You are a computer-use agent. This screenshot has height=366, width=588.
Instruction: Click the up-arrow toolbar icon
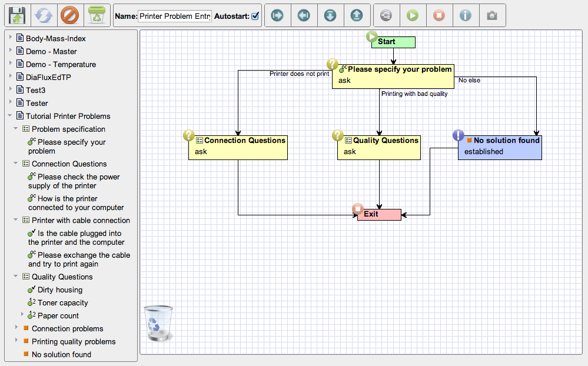click(357, 15)
